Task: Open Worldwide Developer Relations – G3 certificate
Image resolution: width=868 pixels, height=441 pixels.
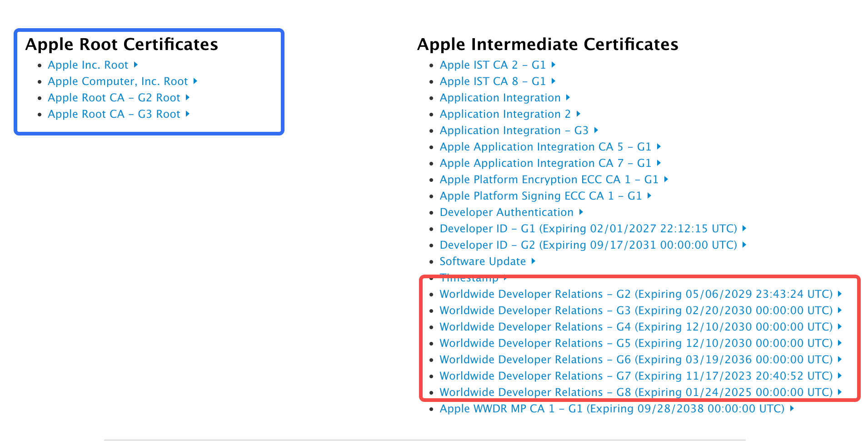Action: (636, 311)
